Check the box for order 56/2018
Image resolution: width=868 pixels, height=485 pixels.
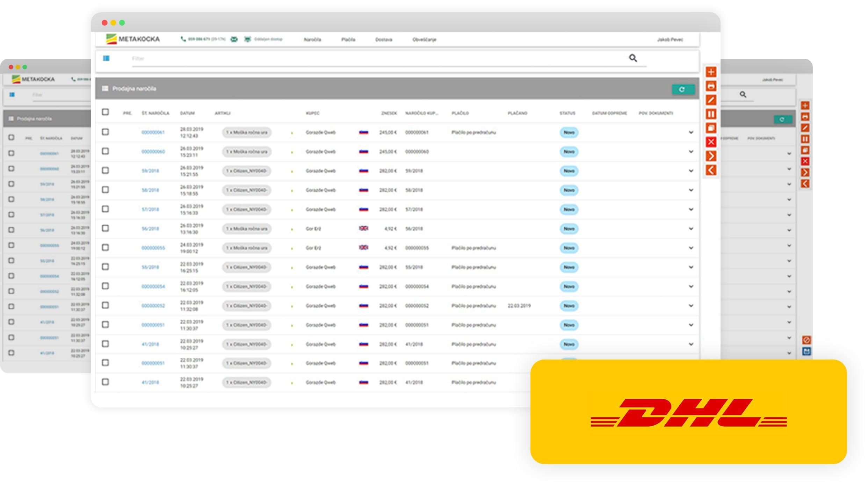(105, 228)
